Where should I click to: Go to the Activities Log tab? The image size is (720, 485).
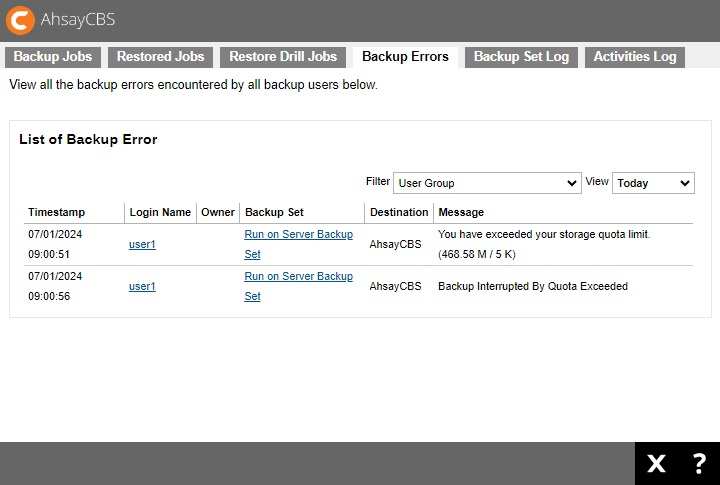635,56
